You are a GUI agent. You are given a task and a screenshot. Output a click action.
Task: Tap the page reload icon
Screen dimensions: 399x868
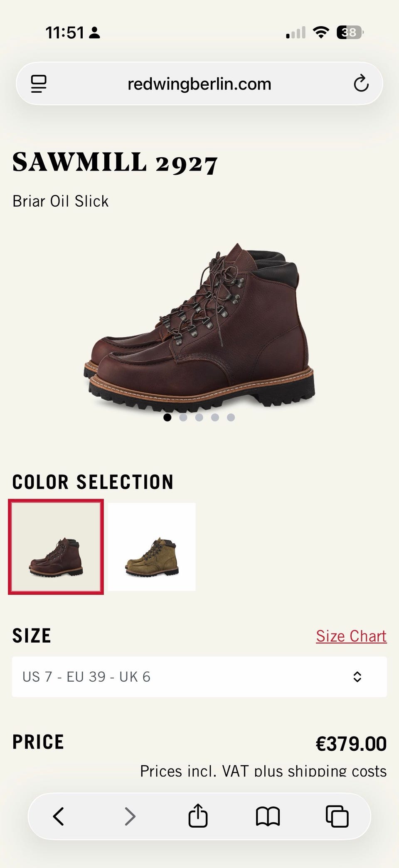point(361,84)
